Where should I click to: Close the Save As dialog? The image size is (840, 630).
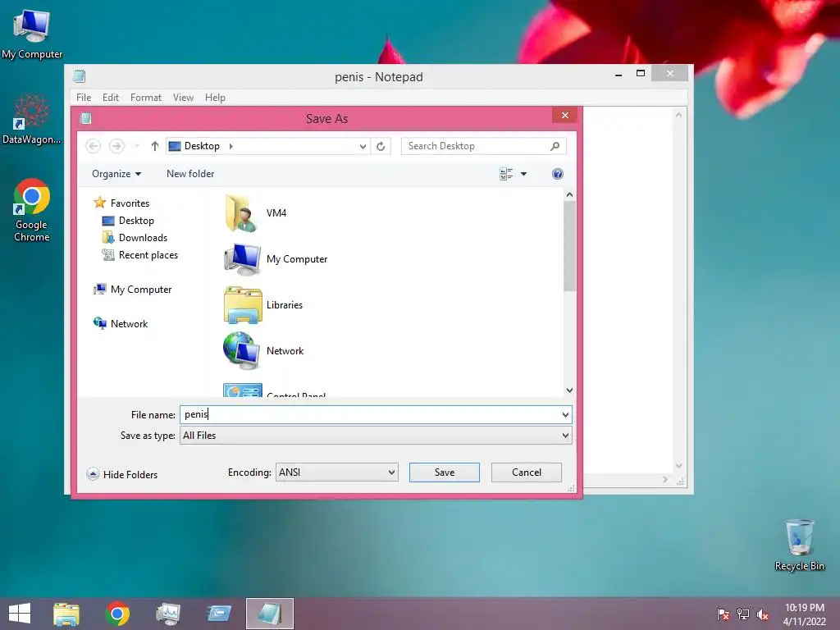pyautogui.click(x=564, y=115)
